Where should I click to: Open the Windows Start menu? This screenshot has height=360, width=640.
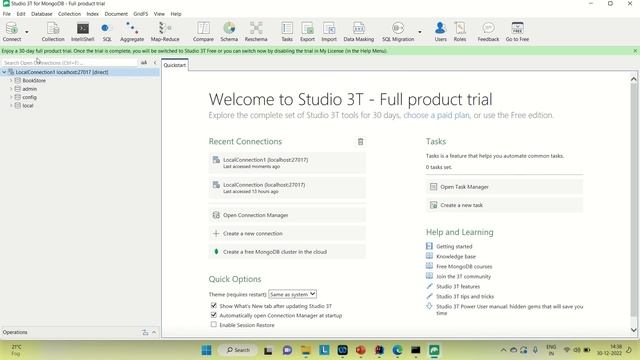tap(207, 350)
